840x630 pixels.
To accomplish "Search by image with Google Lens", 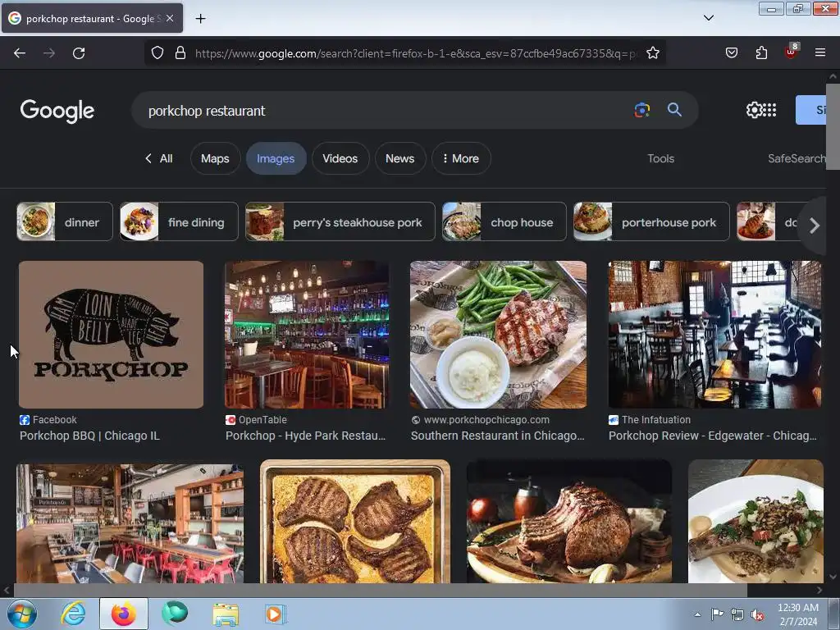I will pyautogui.click(x=641, y=111).
